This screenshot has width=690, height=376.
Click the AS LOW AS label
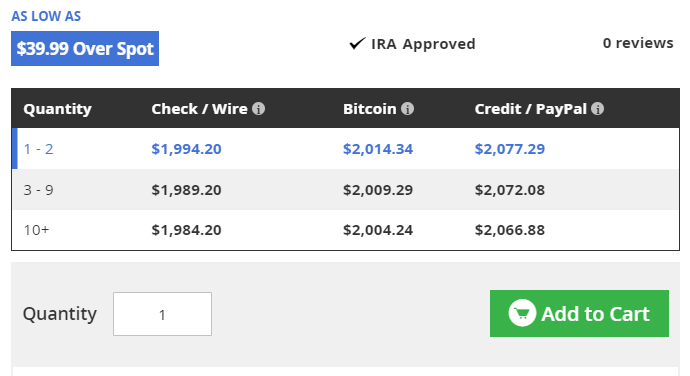pos(46,16)
